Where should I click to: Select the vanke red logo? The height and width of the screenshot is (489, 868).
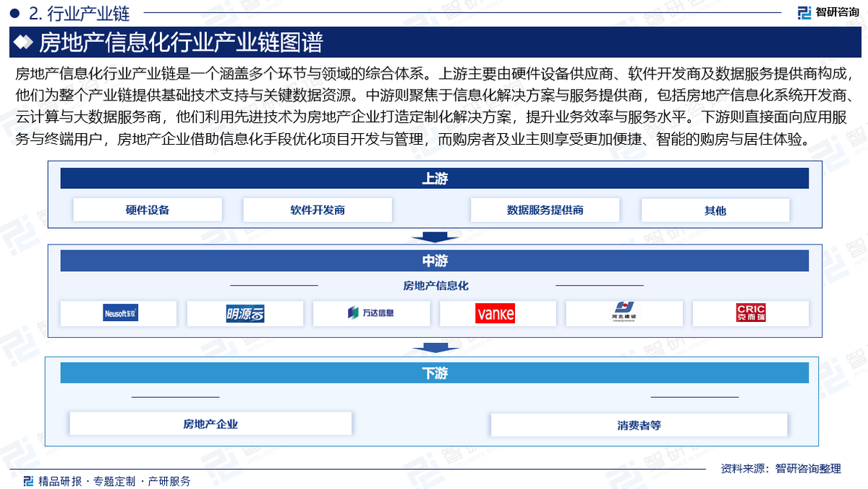point(497,313)
